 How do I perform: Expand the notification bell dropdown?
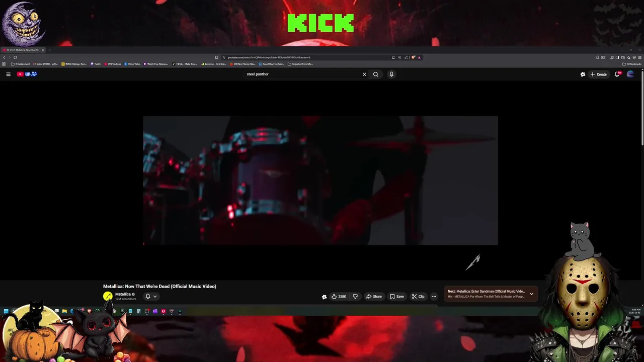[x=150, y=296]
